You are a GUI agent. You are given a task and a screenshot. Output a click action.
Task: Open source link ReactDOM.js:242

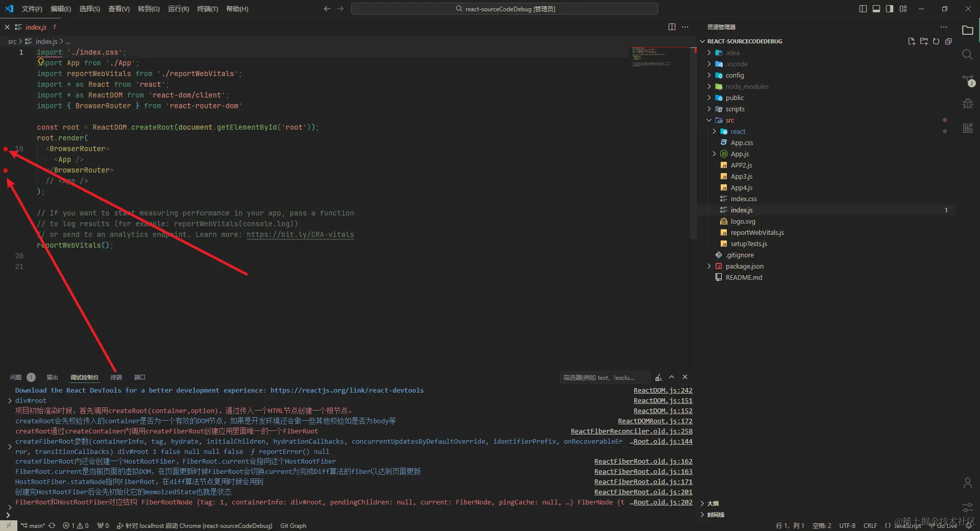663,391
